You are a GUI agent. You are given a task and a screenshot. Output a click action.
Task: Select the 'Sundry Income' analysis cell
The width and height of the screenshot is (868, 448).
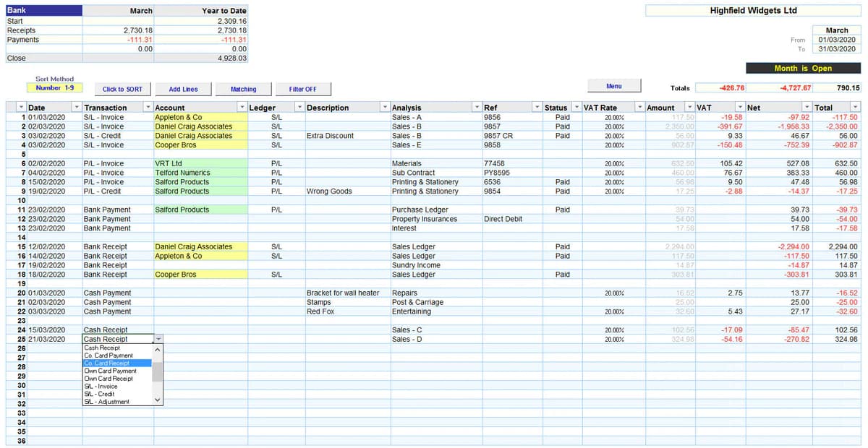435,265
